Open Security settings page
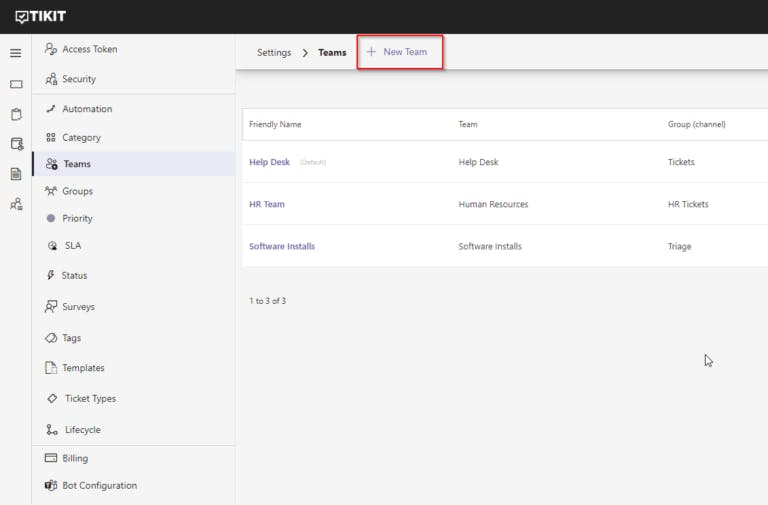 [x=79, y=79]
